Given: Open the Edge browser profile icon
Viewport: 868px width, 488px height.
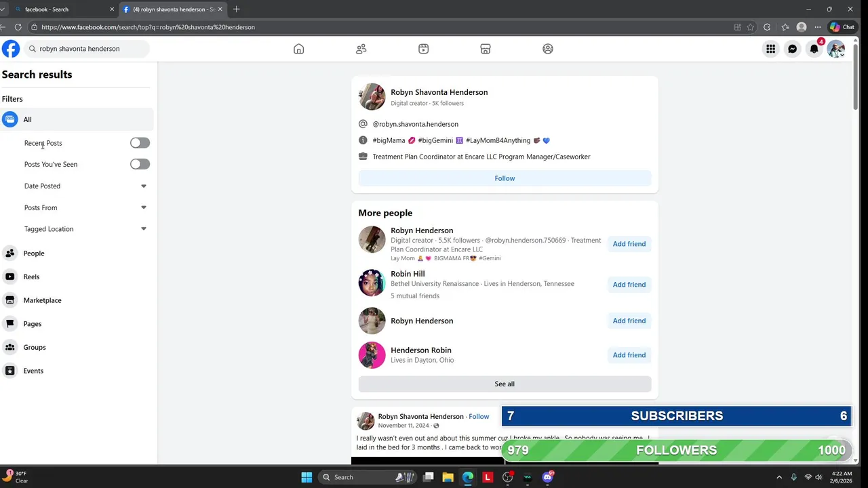Looking at the screenshot, I should (802, 27).
